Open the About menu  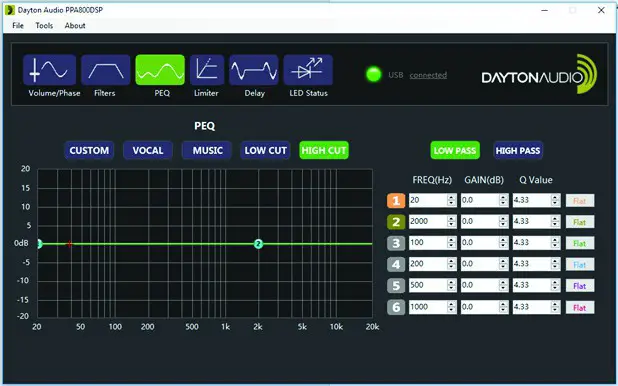pyautogui.click(x=75, y=26)
